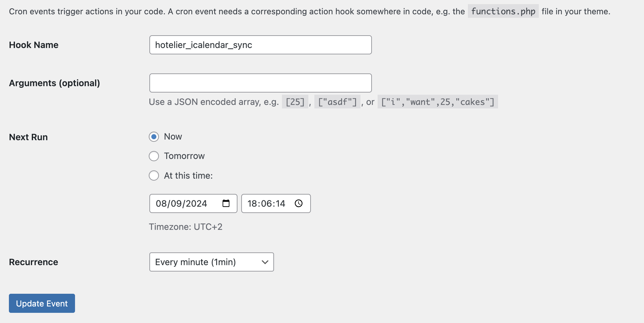Click the Recurrence dropdown chevron arrow
Screen dimensions: 644x323
click(x=265, y=262)
